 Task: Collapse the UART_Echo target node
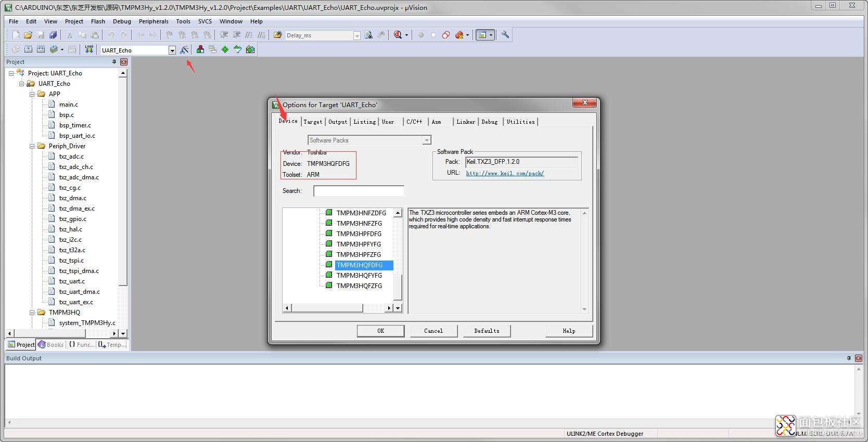(x=21, y=84)
